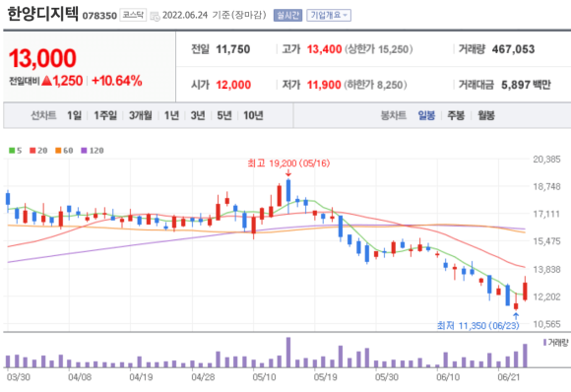Click the 코스닥 market badge
This screenshot has height=392, width=571.
[133, 15]
